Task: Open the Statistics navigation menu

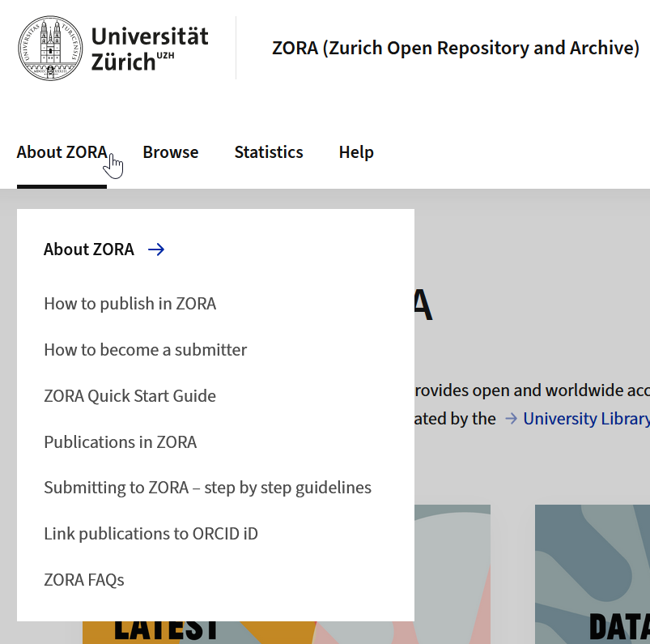Action: 269,152
